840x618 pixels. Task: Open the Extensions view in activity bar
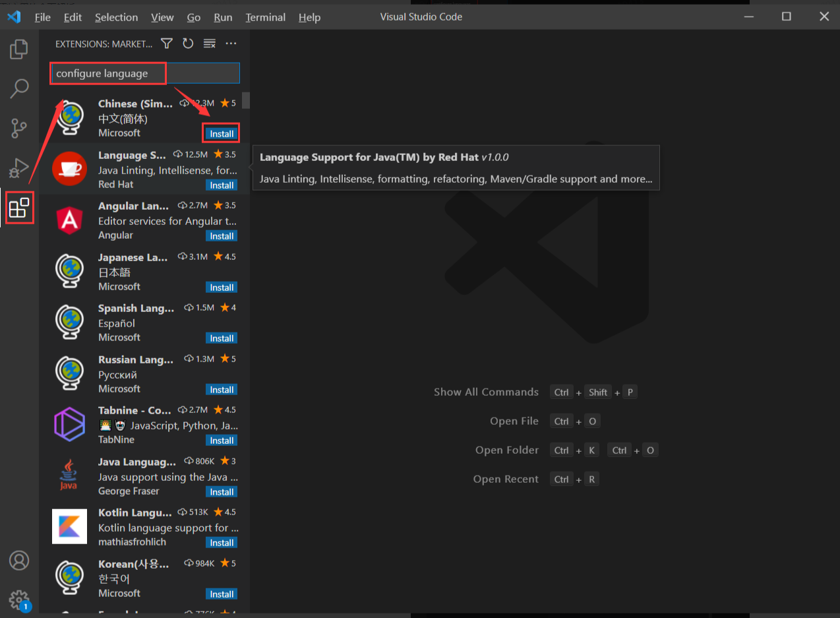19,207
